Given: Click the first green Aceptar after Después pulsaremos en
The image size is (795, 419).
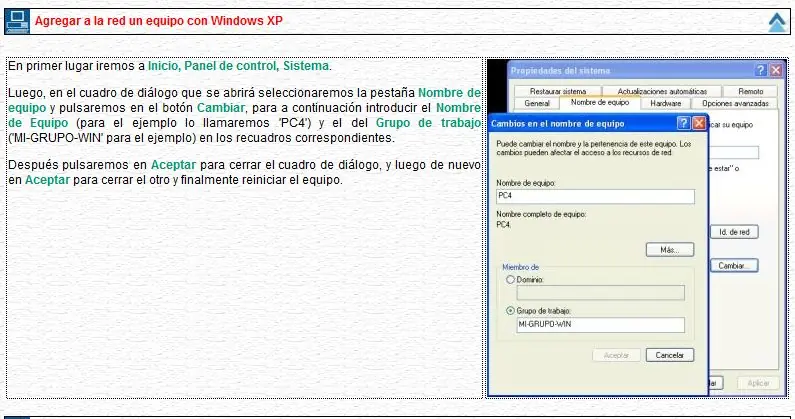Looking at the screenshot, I should (173, 165).
